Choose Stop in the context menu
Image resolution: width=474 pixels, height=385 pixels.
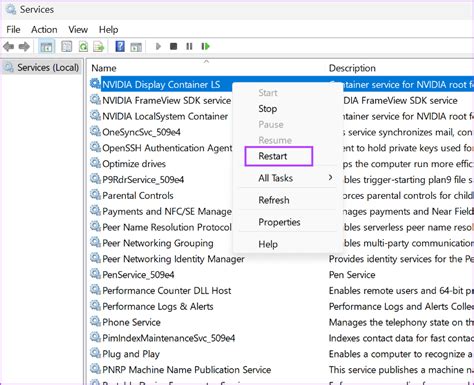click(268, 109)
